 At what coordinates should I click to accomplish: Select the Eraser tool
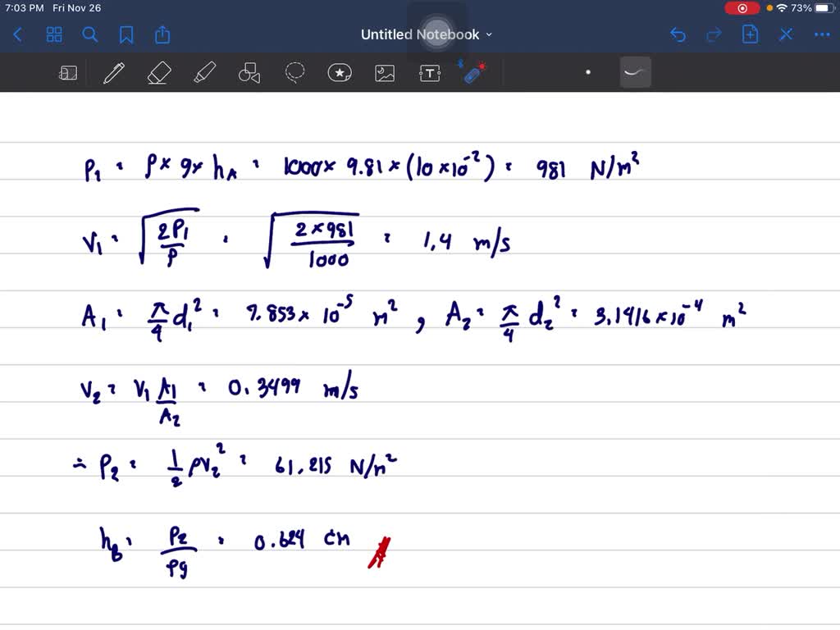159,72
